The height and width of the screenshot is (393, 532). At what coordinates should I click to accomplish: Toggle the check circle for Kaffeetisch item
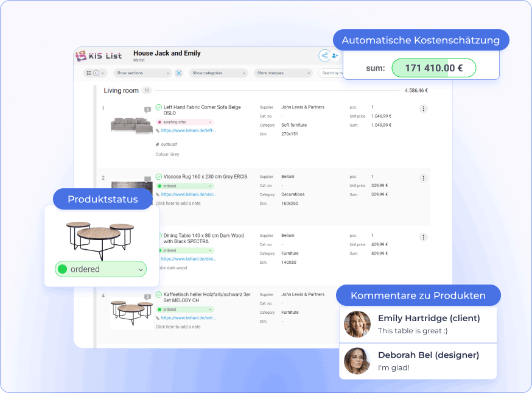pos(158,294)
